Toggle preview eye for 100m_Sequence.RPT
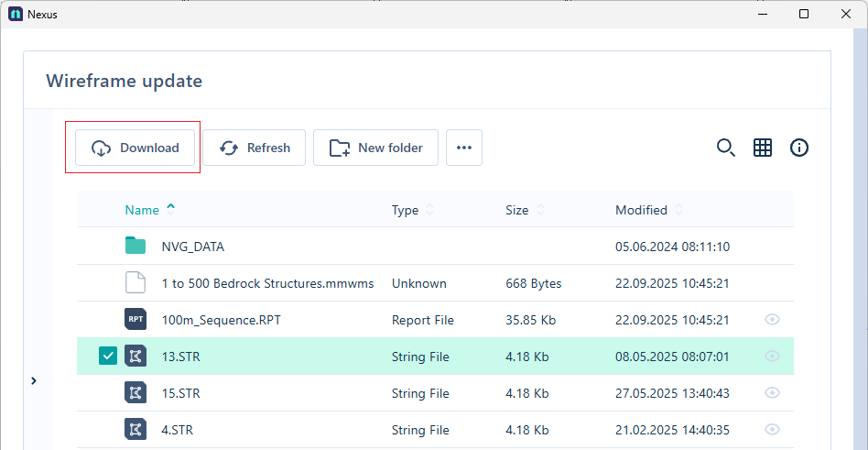Image resolution: width=868 pixels, height=450 pixels. pyautogui.click(x=772, y=320)
